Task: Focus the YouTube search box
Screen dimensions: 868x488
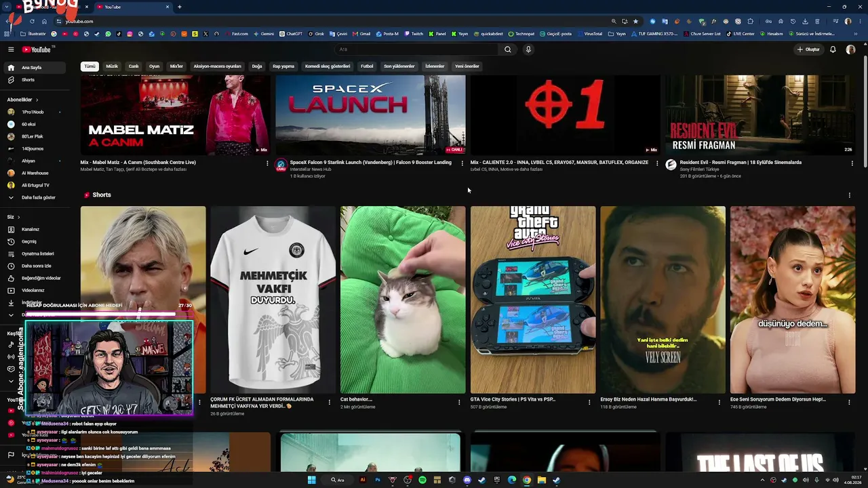Action: click(417, 49)
